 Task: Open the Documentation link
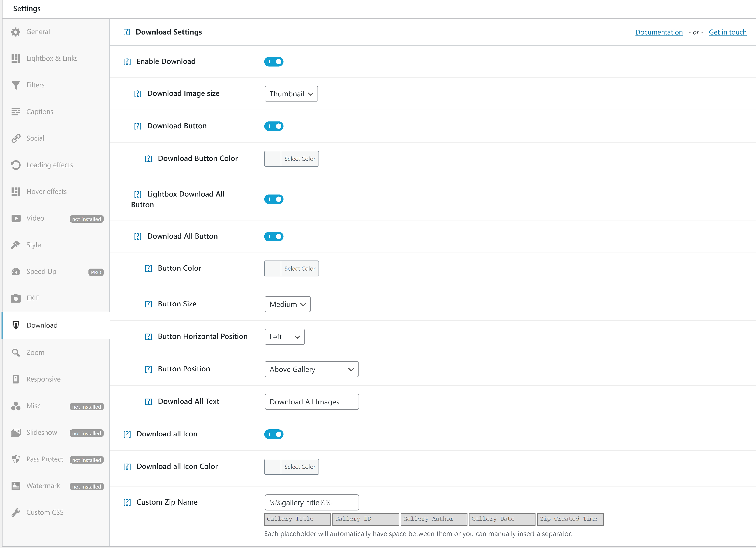click(659, 32)
